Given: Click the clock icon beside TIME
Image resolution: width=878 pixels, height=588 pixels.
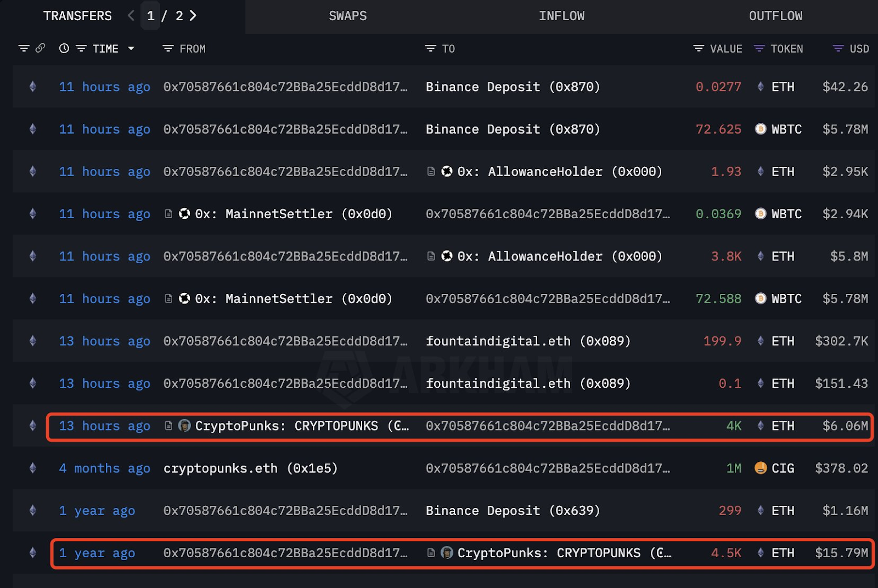Looking at the screenshot, I should pyautogui.click(x=64, y=48).
